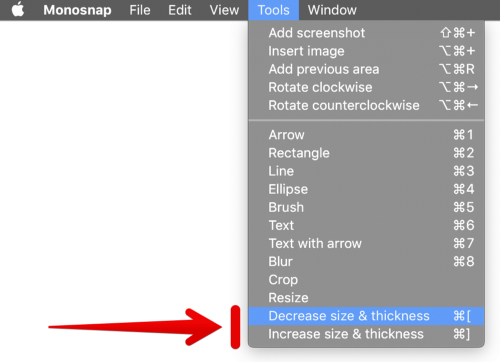Select the Insert image option
Viewport: 500px width, 362px height.
(366, 51)
